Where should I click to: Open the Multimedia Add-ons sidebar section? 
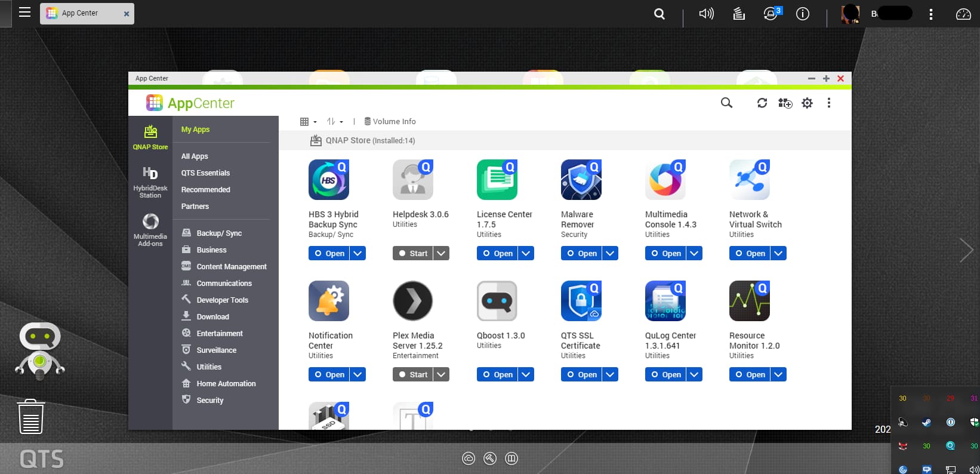(x=150, y=230)
